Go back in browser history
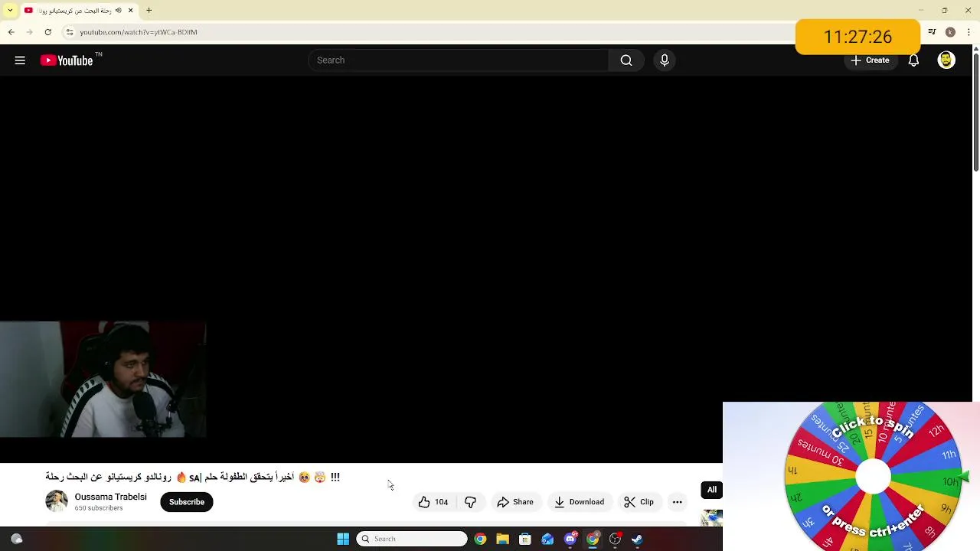The width and height of the screenshot is (980, 551). 11,32
